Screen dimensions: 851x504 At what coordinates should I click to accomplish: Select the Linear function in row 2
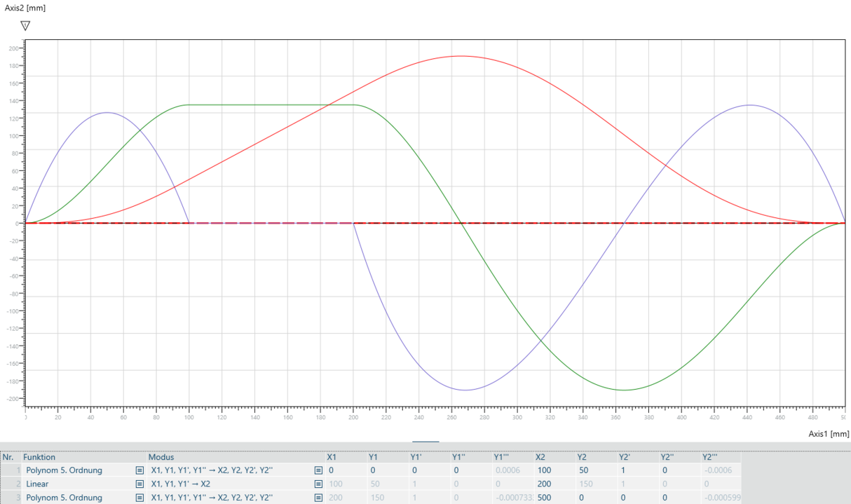[x=38, y=484]
